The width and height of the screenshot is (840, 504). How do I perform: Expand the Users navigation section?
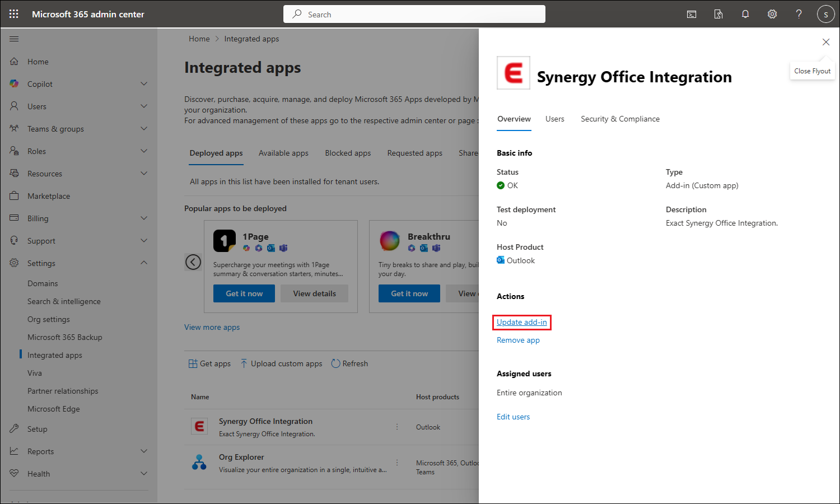click(x=144, y=106)
